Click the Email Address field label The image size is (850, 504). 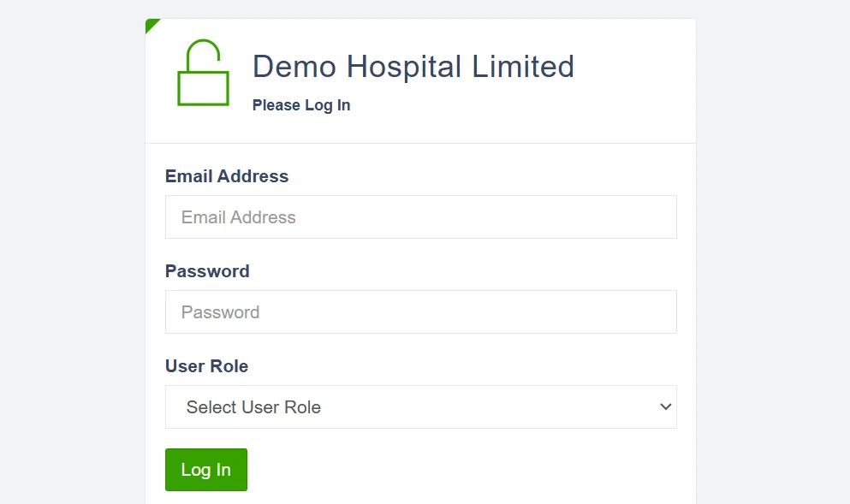(x=227, y=176)
